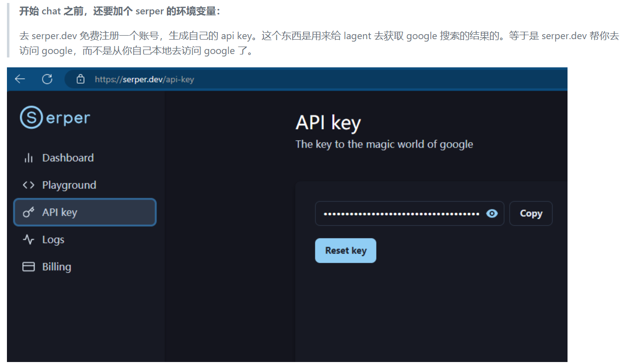
Task: Click the masked API key field
Action: [410, 213]
